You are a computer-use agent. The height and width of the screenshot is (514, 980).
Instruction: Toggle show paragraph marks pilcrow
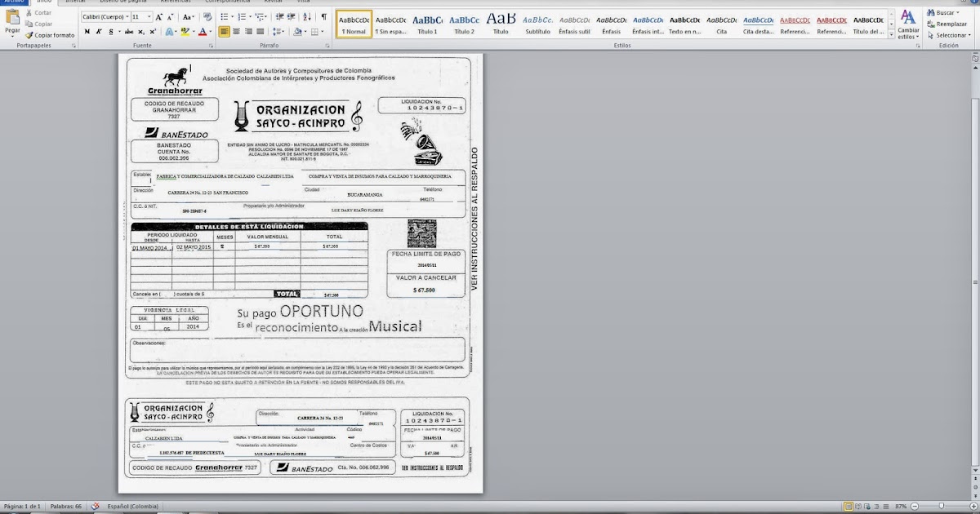pyautogui.click(x=324, y=17)
